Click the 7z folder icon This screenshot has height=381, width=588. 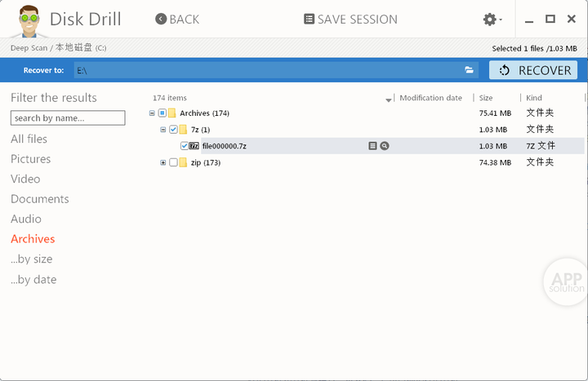pos(183,129)
